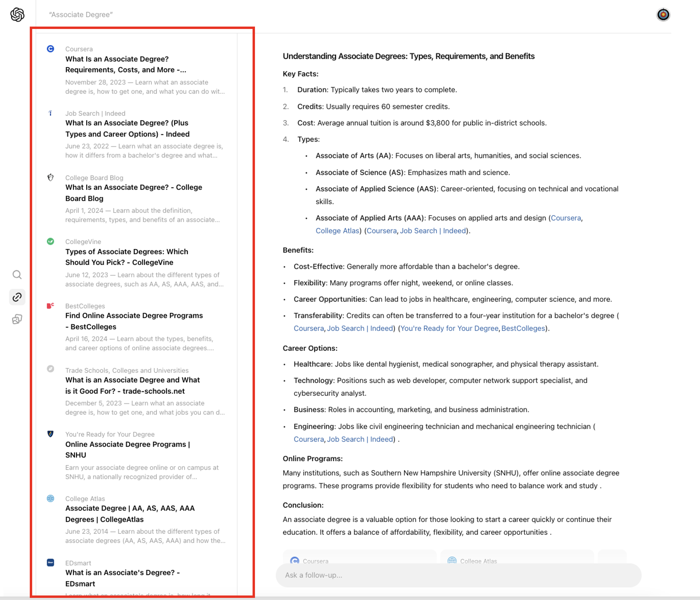Image resolution: width=700 pixels, height=600 pixels.
Task: Click the search magnifier sidebar icon
Action: (x=17, y=275)
